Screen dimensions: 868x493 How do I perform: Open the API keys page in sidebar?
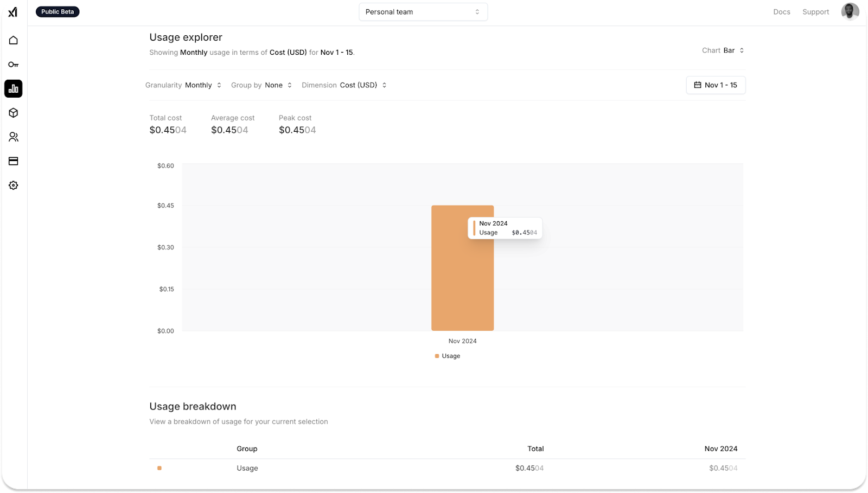(13, 64)
